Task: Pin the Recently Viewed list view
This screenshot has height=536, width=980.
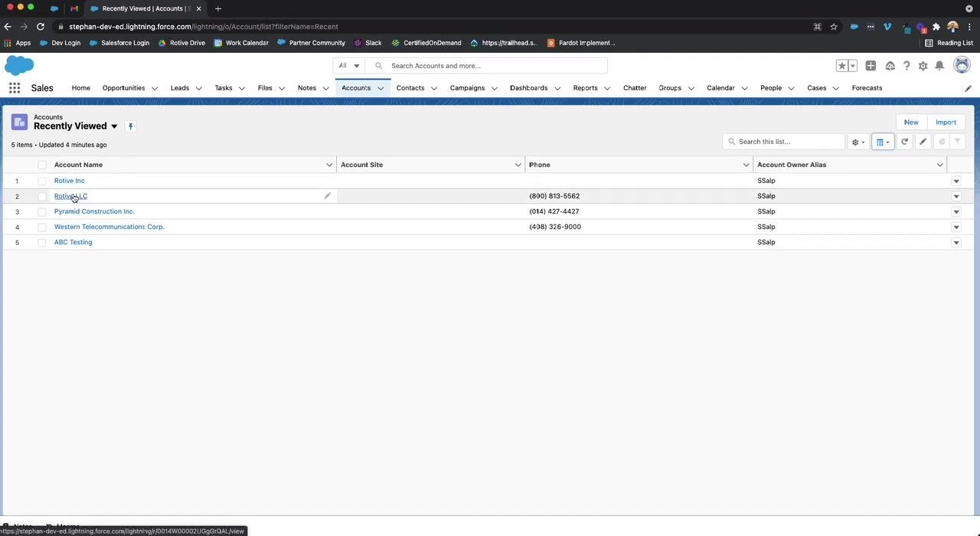Action: tap(130, 126)
